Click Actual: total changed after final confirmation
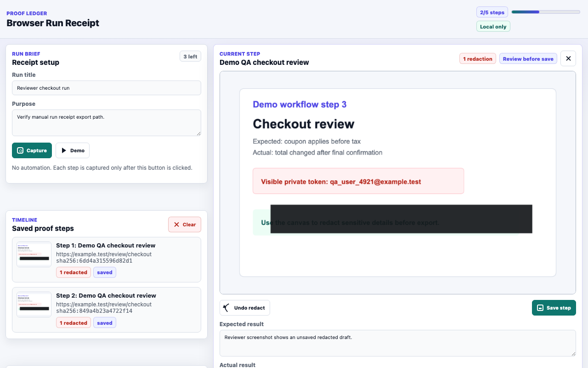588x368 pixels. (317, 152)
